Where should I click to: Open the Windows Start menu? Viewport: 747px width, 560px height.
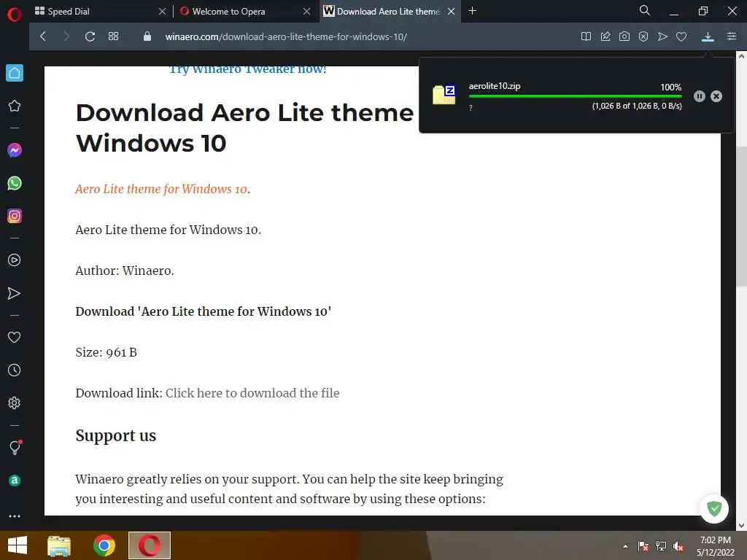[18, 545]
